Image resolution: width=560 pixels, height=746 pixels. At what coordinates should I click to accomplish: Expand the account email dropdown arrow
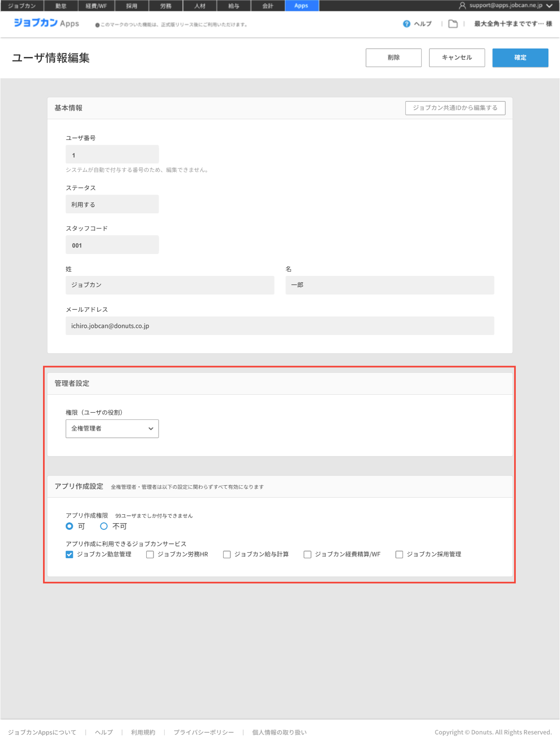(550, 6)
